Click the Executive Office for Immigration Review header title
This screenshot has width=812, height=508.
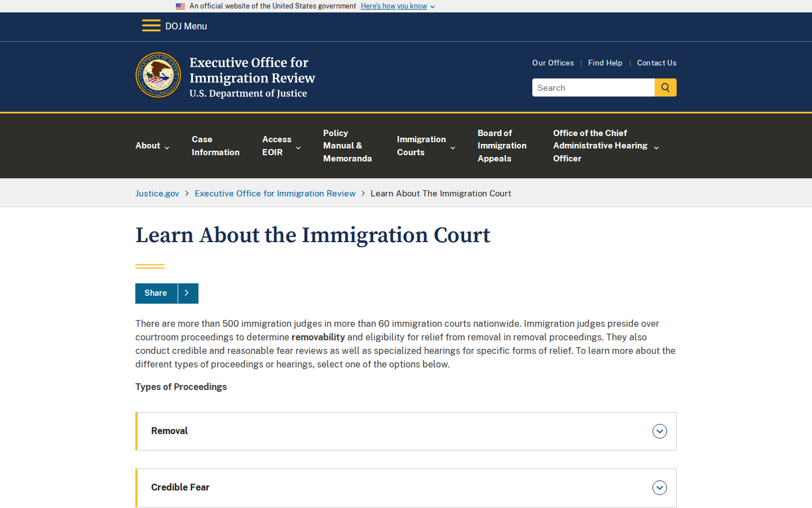coord(252,70)
